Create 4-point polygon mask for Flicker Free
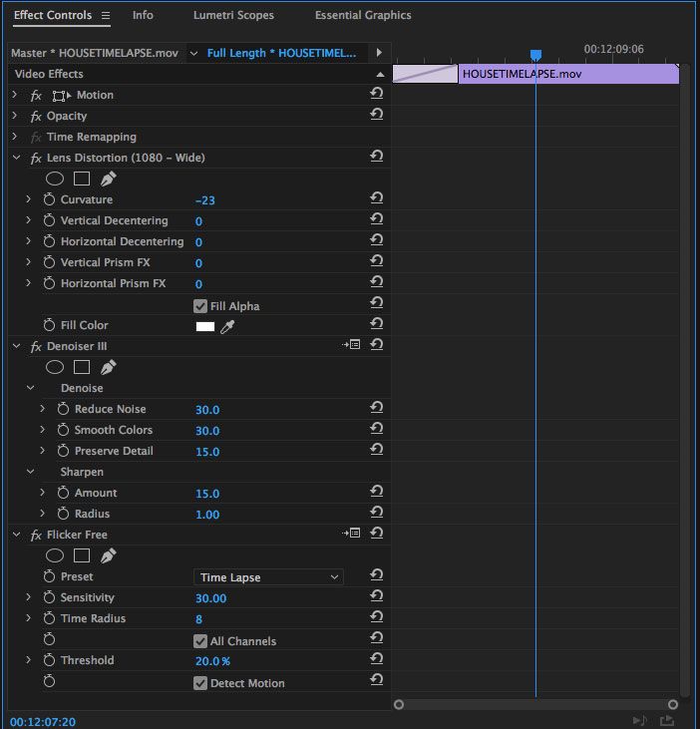 82,555
